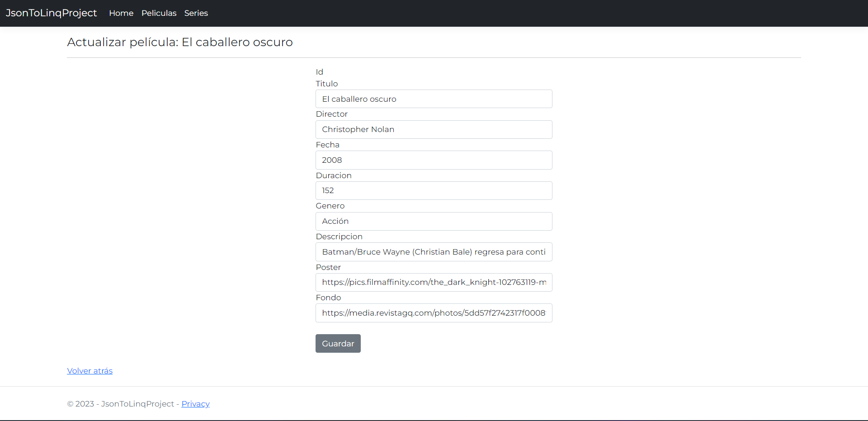This screenshot has height=421, width=868.
Task: Open the Privacy page in the footer
Action: 195,403
